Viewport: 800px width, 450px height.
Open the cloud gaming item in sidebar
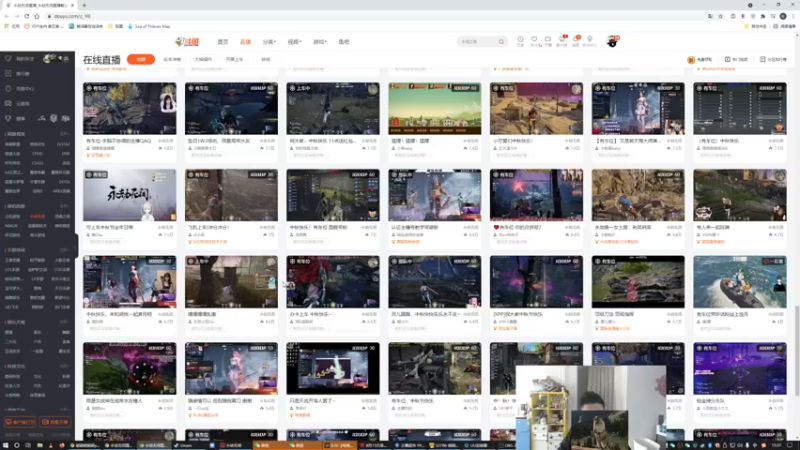[x=18, y=103]
